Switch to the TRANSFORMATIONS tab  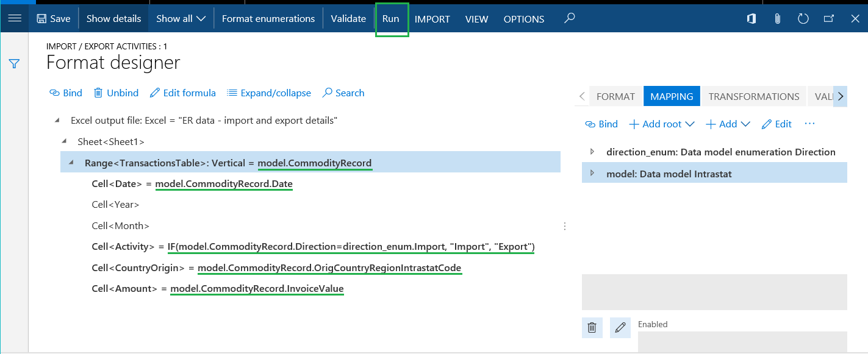click(753, 96)
